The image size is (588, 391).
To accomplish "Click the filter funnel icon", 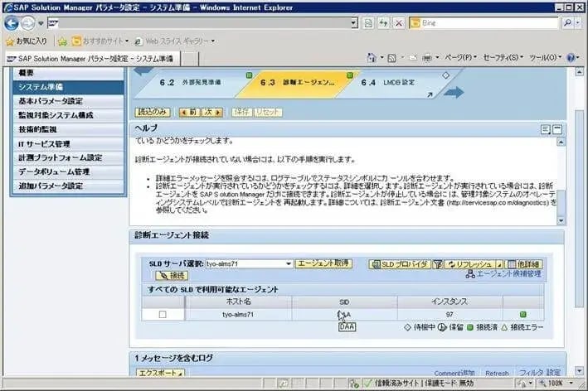I will [x=437, y=264].
